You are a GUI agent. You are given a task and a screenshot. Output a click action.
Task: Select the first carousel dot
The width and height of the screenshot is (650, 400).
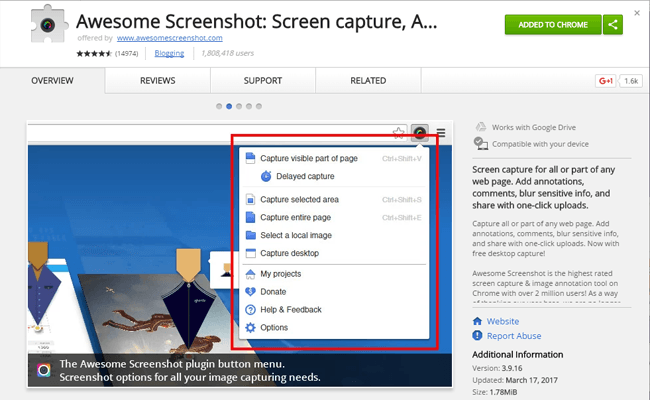(x=219, y=106)
